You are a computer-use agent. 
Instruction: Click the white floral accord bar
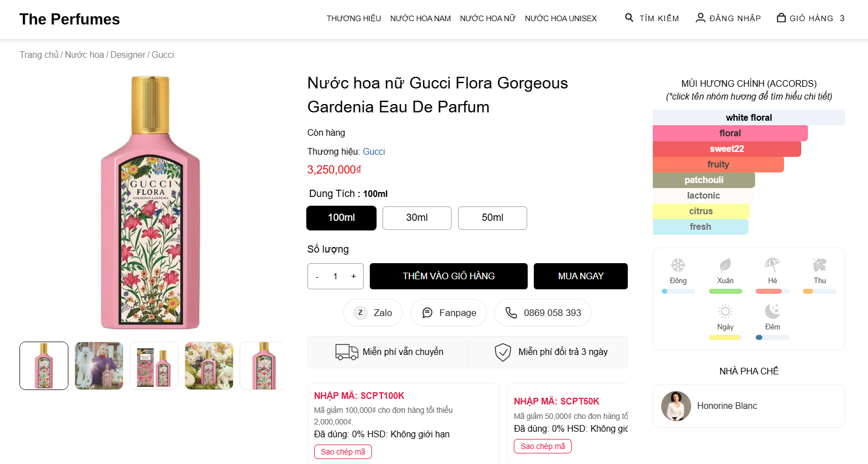(748, 117)
